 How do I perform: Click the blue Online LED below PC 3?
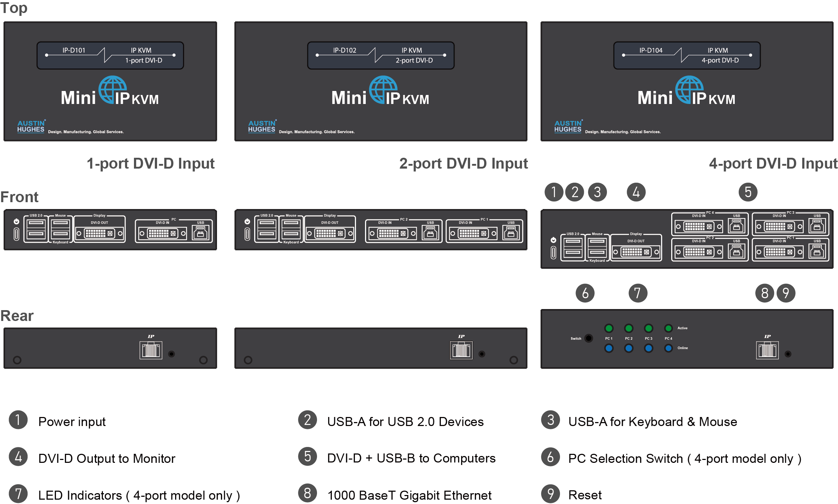click(648, 348)
